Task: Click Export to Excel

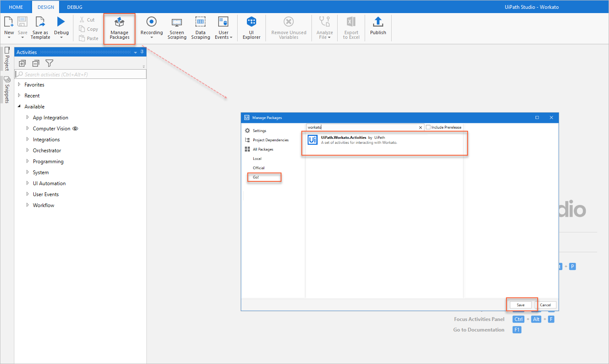Action: point(351,28)
